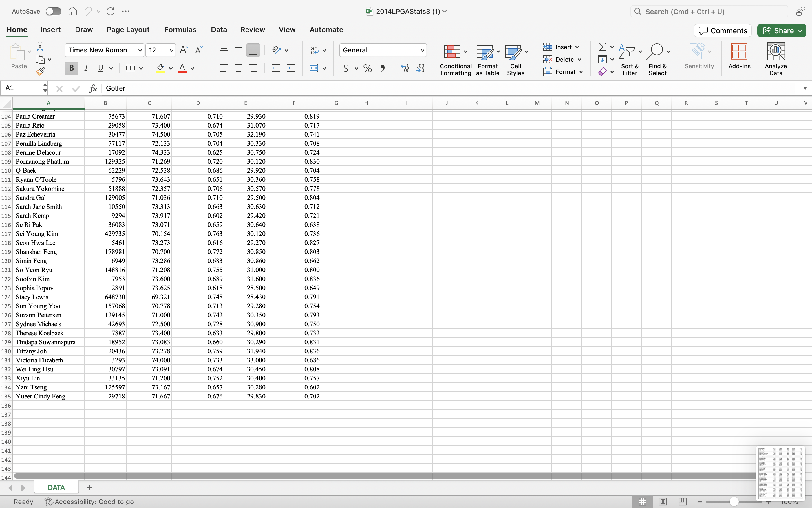Increase font size with the large A icon
This screenshot has width=812, height=508.
click(184, 50)
